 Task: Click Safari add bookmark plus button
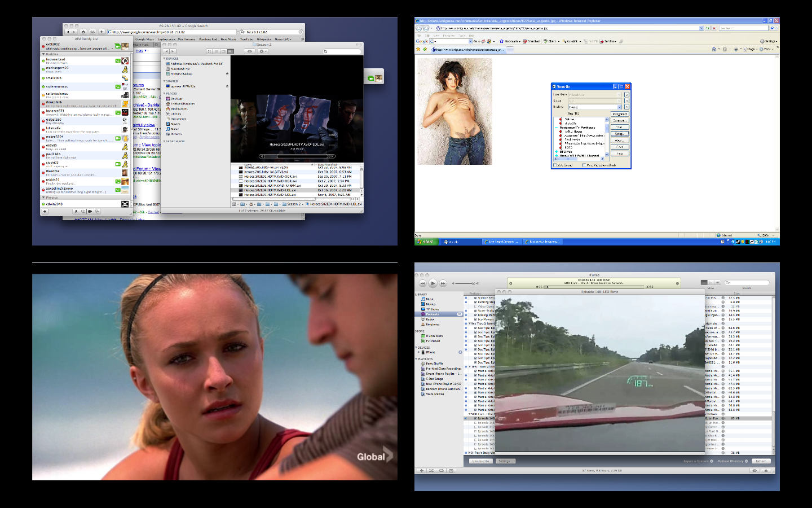[x=101, y=32]
